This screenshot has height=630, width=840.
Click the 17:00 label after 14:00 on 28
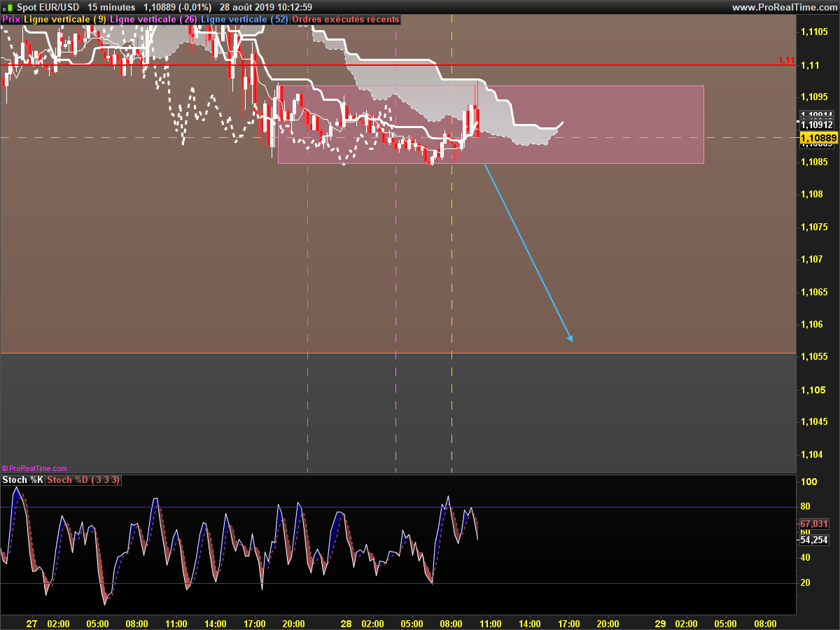[x=568, y=623]
